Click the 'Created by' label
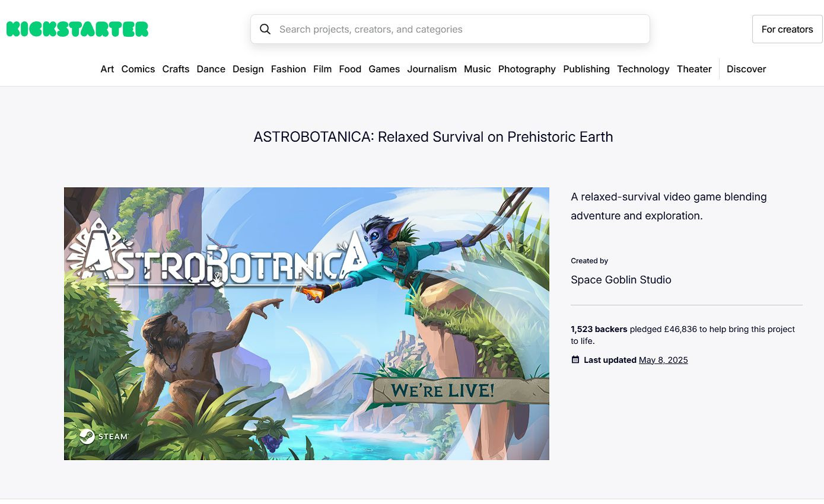The height and width of the screenshot is (504, 824). coord(590,261)
